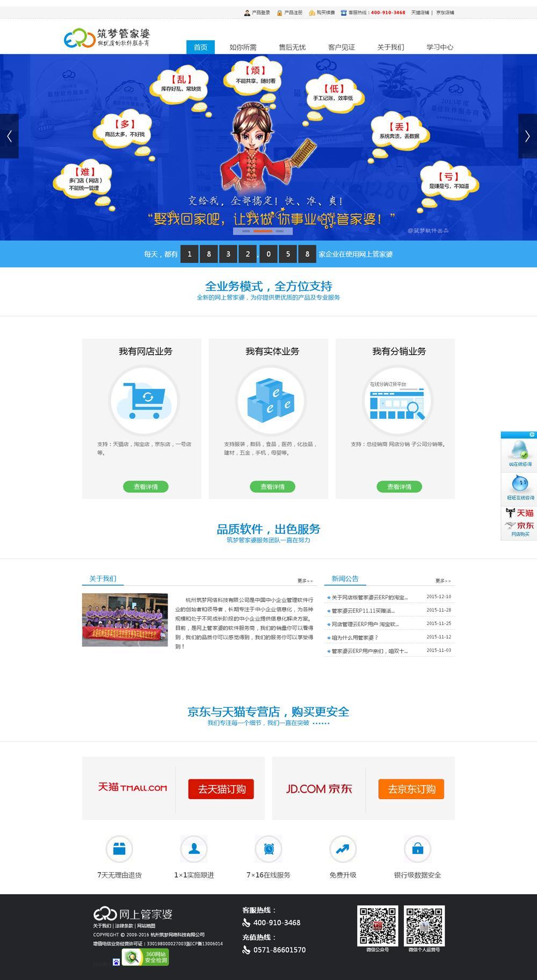Open news 关于网店版管家婆云ERP的淘宝…

click(369, 597)
